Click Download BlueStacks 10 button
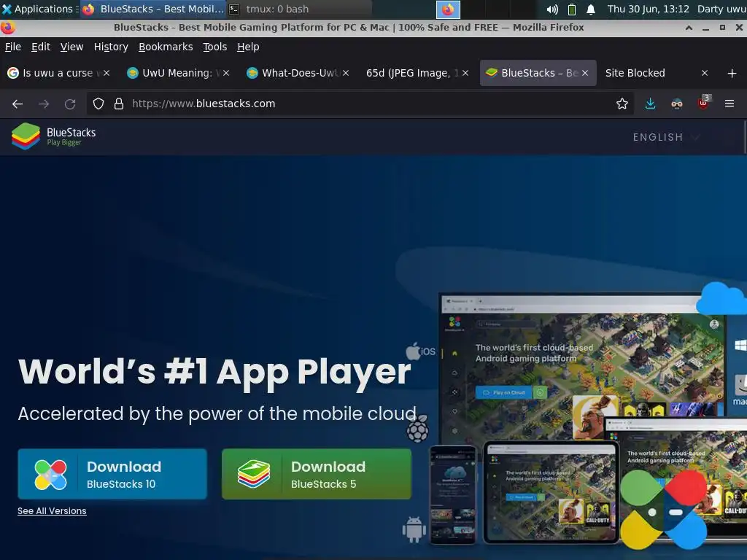Screen dimensions: 747x560 pyautogui.click(x=112, y=474)
